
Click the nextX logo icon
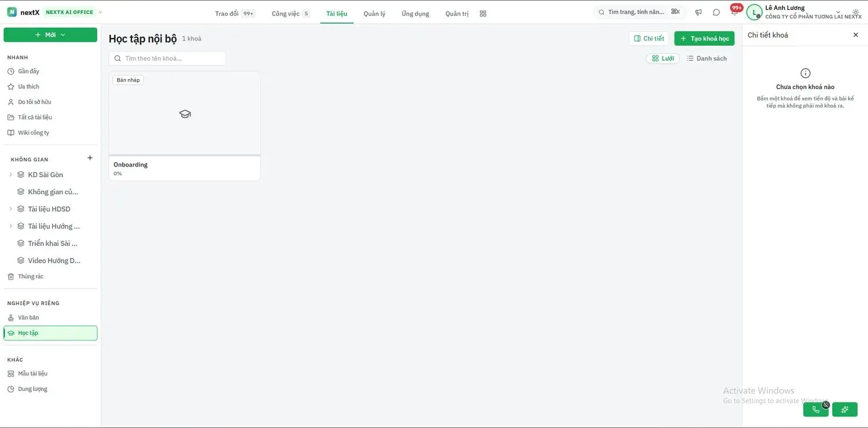click(12, 12)
